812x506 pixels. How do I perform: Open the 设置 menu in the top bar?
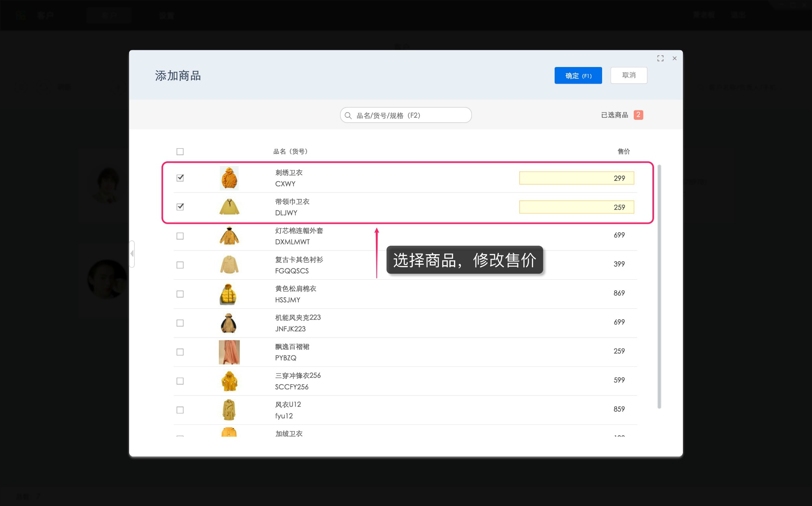coord(167,15)
